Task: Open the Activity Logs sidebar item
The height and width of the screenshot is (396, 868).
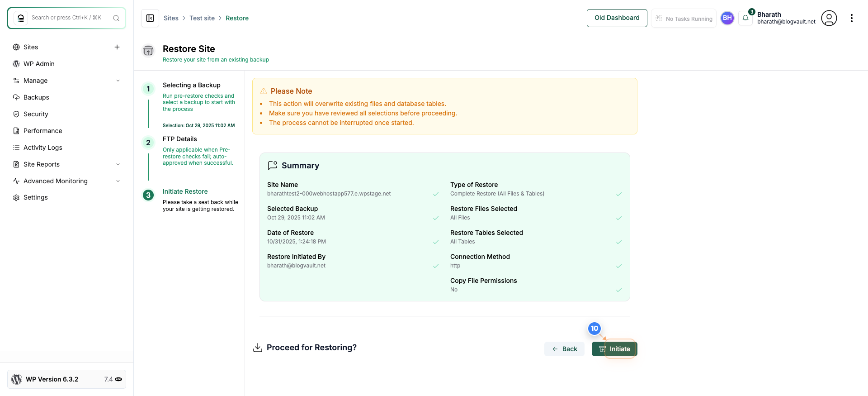Action: click(x=67, y=148)
